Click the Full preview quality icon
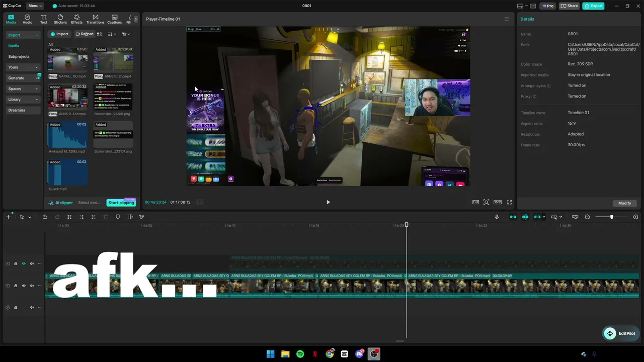The height and width of the screenshot is (362, 644). pos(475,202)
